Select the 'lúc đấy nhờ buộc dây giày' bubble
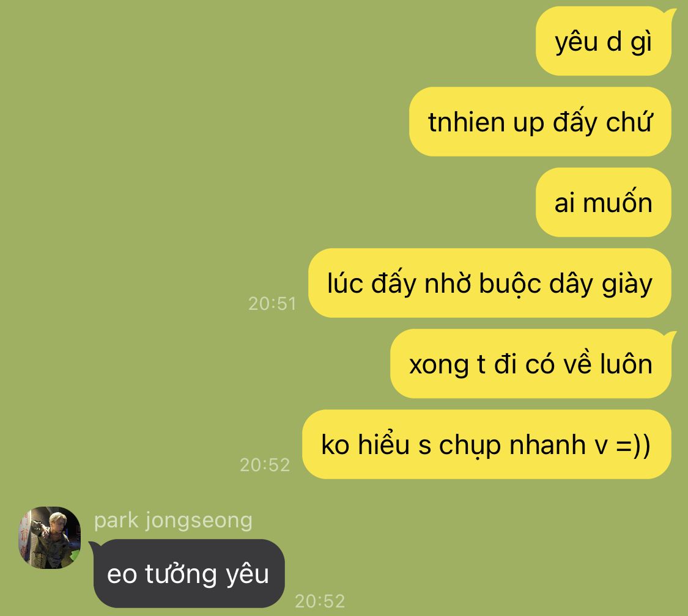The image size is (688, 616). pyautogui.click(x=490, y=283)
